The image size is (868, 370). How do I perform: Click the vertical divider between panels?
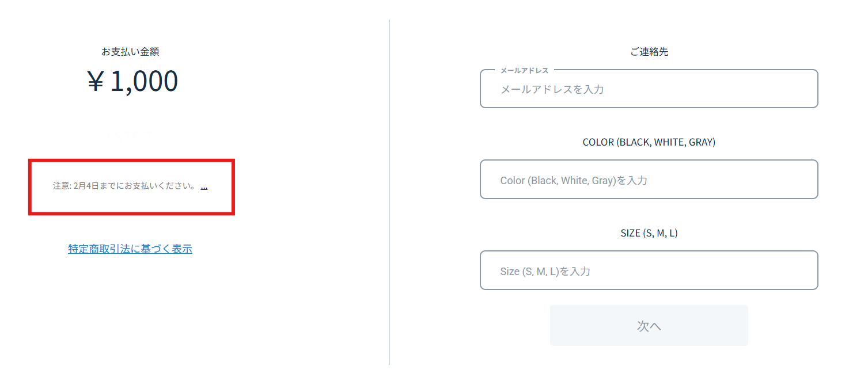click(390, 190)
